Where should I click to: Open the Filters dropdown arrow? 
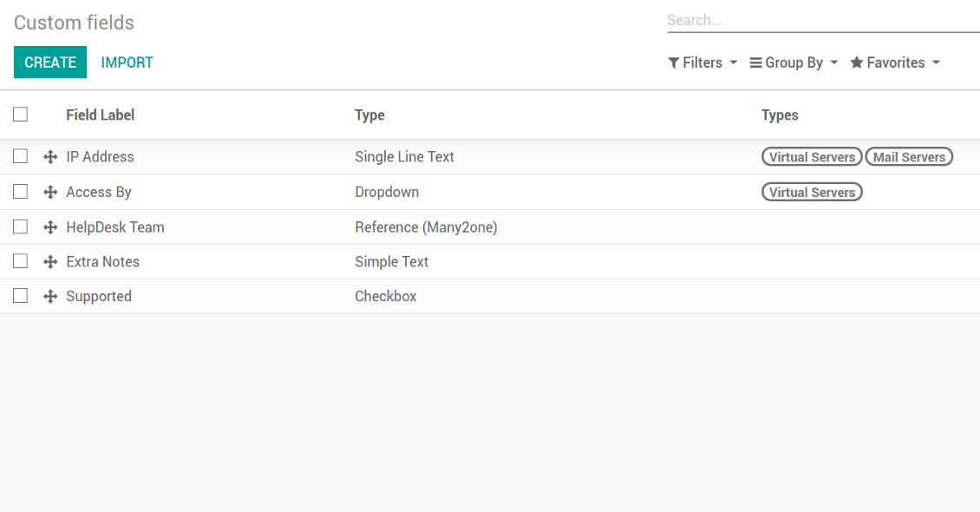pyautogui.click(x=734, y=63)
